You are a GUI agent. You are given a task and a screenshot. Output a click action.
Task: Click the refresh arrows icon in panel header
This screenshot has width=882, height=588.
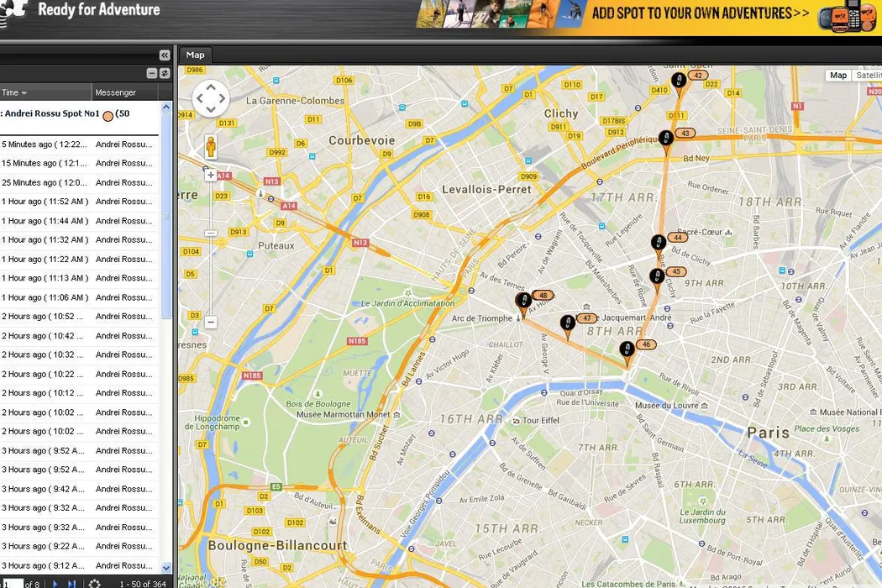tap(165, 74)
